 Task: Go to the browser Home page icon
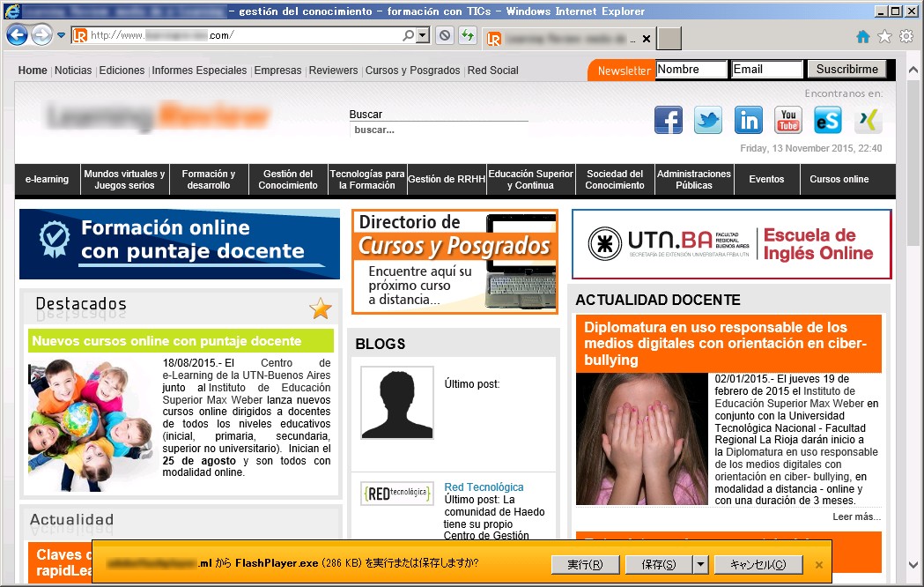point(862,36)
